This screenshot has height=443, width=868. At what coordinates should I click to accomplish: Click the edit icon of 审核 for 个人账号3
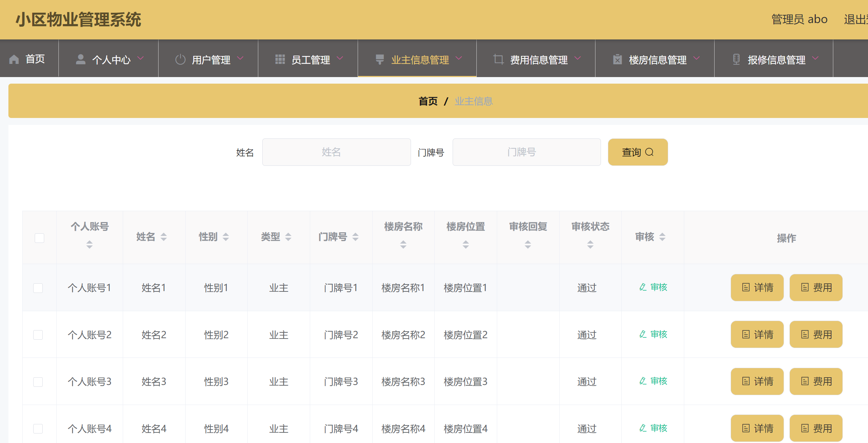(x=643, y=381)
